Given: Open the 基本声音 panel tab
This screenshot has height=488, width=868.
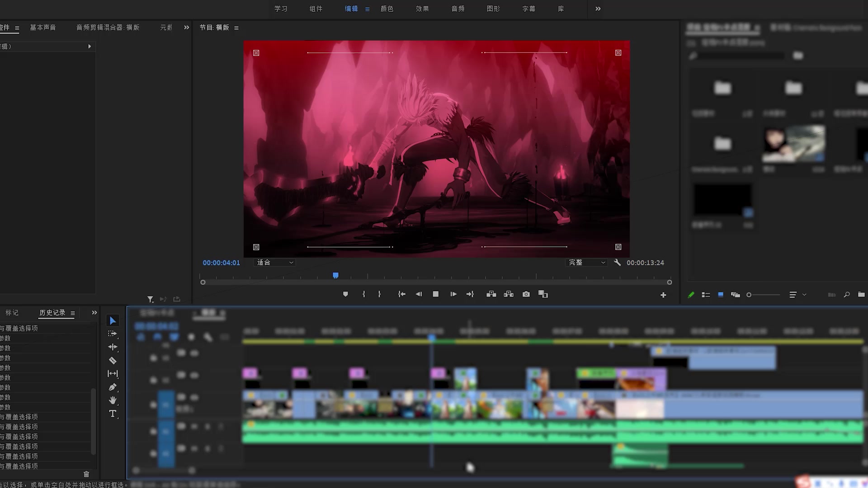Looking at the screenshot, I should [x=43, y=28].
